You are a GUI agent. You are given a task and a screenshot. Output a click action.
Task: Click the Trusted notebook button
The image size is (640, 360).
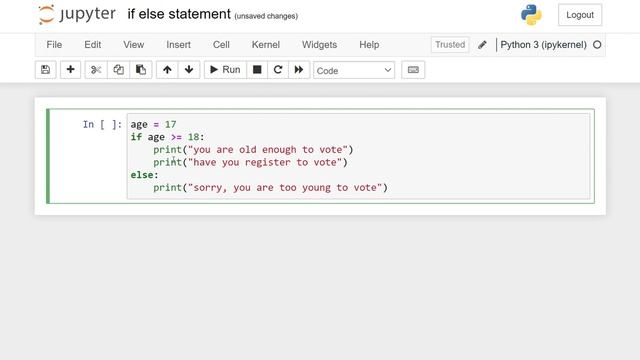[450, 44]
